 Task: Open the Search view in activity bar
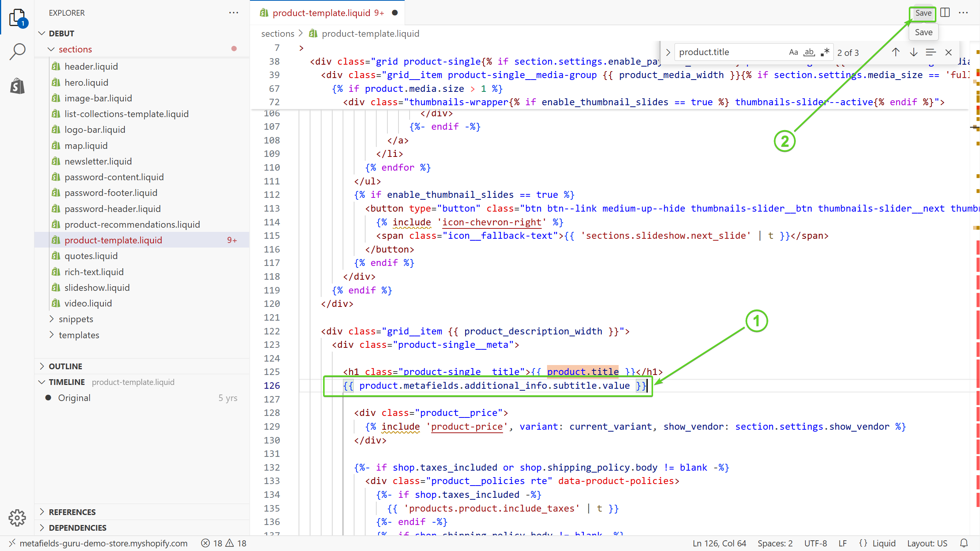pyautogui.click(x=17, y=51)
